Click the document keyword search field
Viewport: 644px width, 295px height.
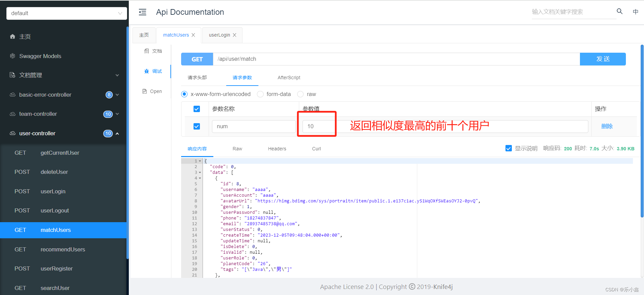pos(574,12)
